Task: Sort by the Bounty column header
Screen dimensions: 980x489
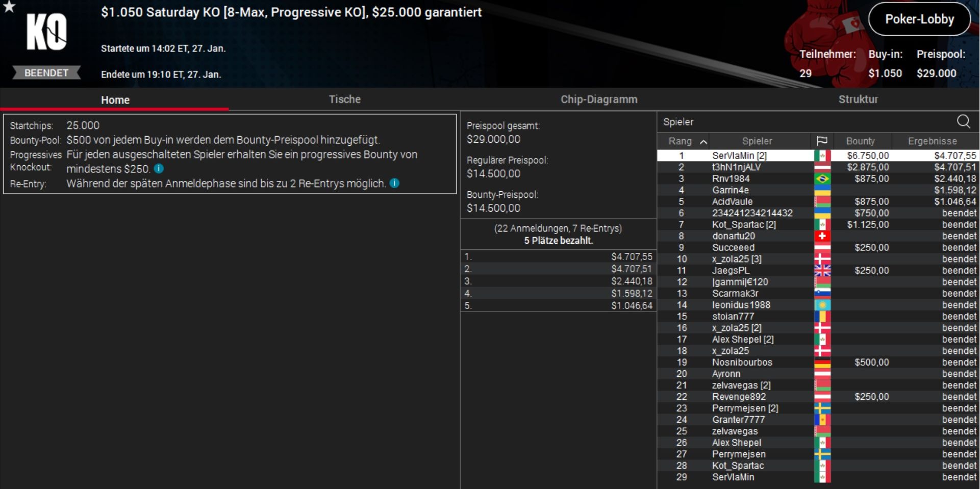Action: (860, 141)
